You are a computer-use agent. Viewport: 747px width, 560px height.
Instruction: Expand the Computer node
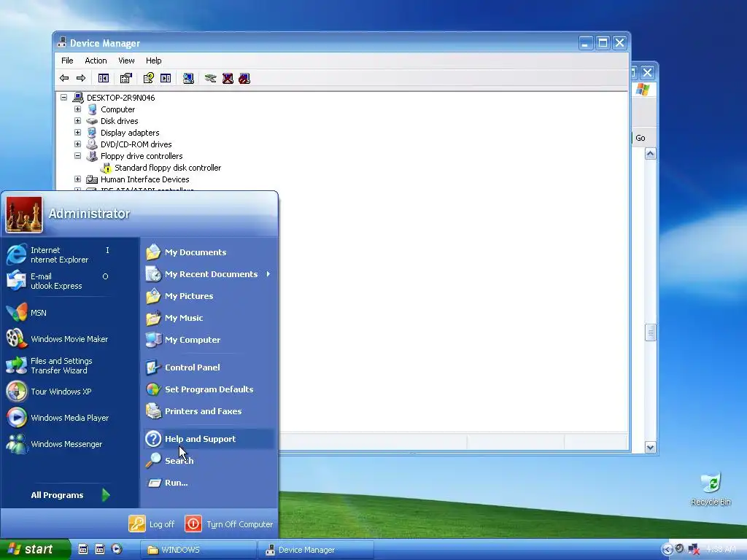77,109
